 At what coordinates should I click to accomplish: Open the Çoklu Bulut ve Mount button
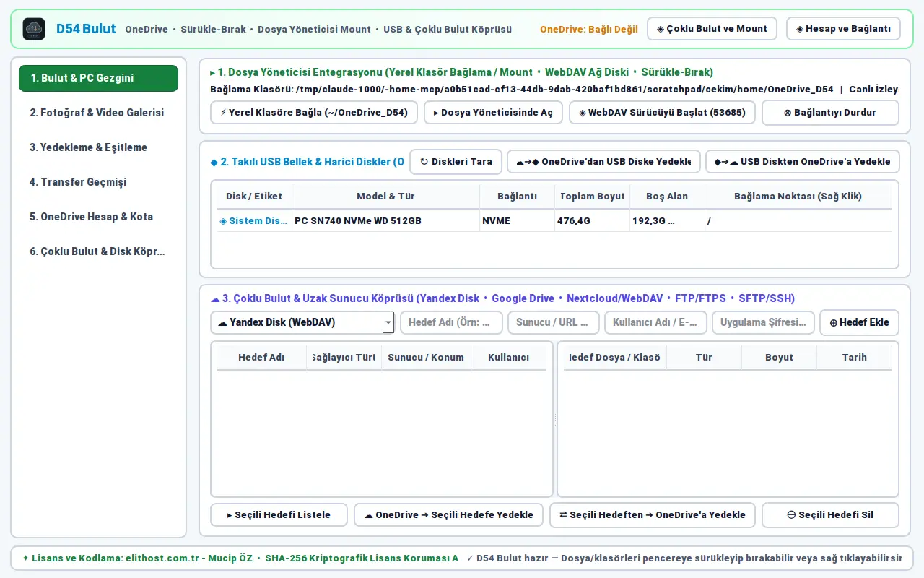coord(712,29)
